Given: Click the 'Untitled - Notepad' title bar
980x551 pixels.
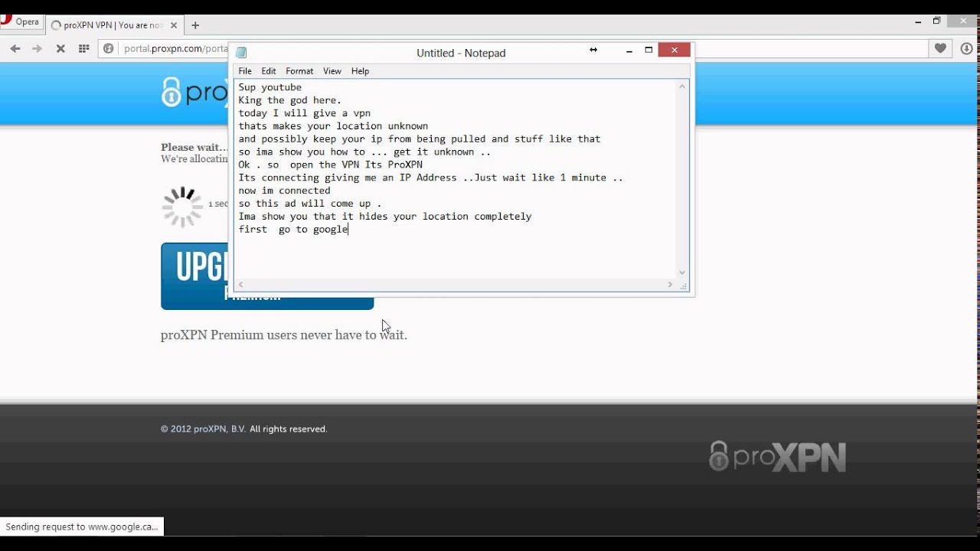Looking at the screenshot, I should point(461,53).
